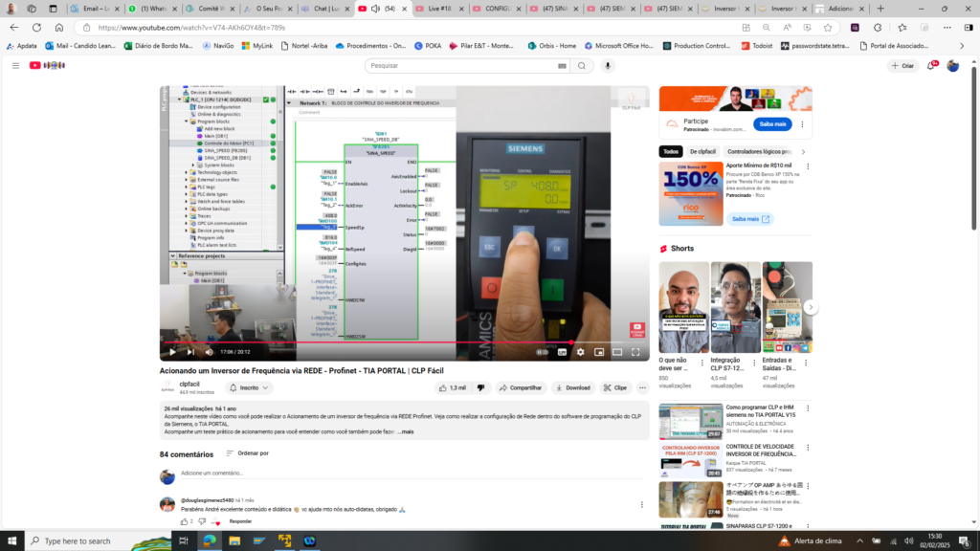Go back to previous page
The image size is (980, 551).
13,28
